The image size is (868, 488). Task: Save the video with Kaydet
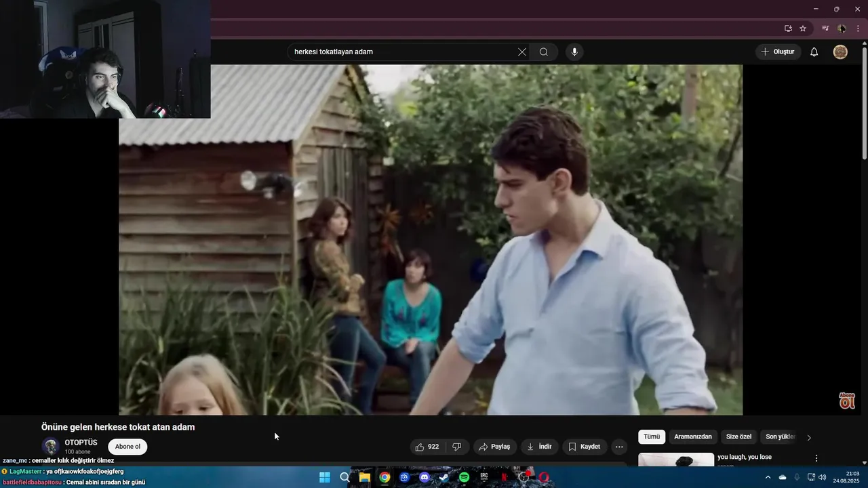[x=585, y=447]
